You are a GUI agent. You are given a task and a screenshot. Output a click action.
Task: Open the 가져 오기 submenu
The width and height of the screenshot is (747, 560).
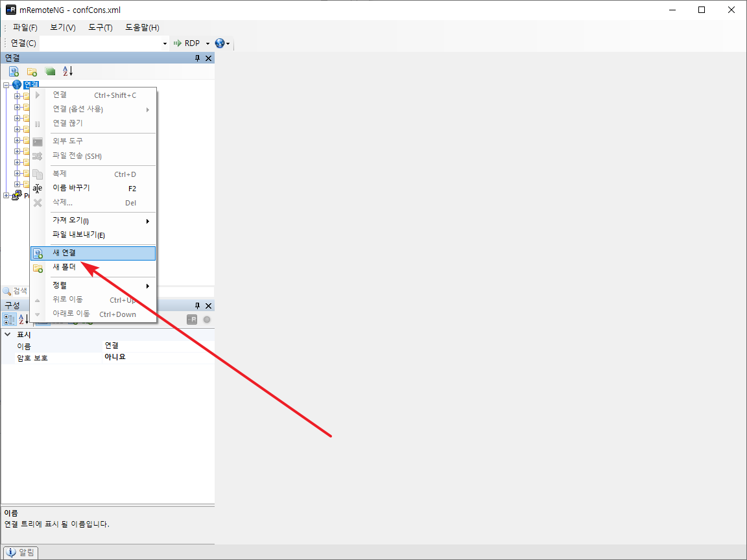point(93,220)
